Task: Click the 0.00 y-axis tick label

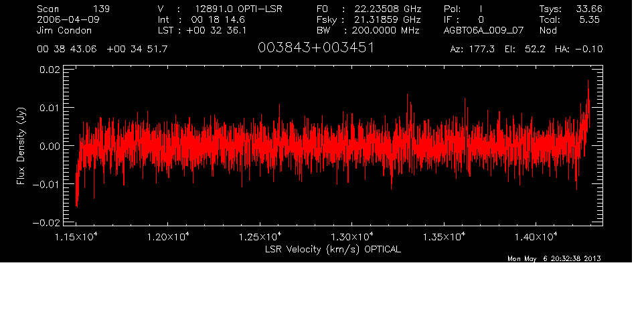Action: [x=50, y=146]
